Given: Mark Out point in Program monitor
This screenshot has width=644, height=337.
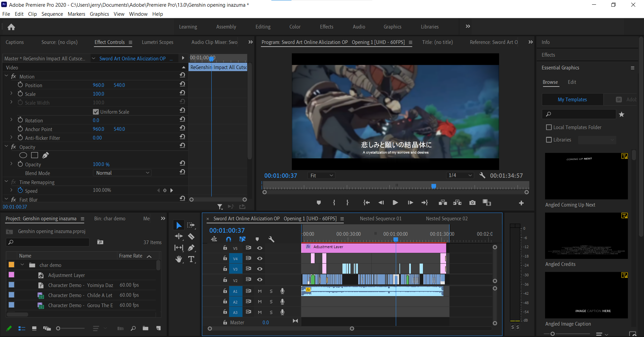Looking at the screenshot, I should (347, 203).
